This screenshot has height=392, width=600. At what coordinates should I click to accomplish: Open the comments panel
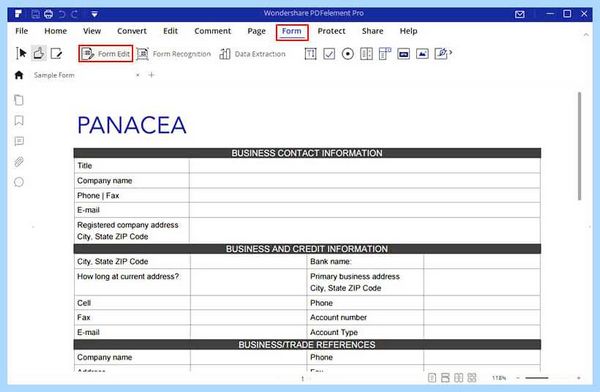click(x=19, y=141)
